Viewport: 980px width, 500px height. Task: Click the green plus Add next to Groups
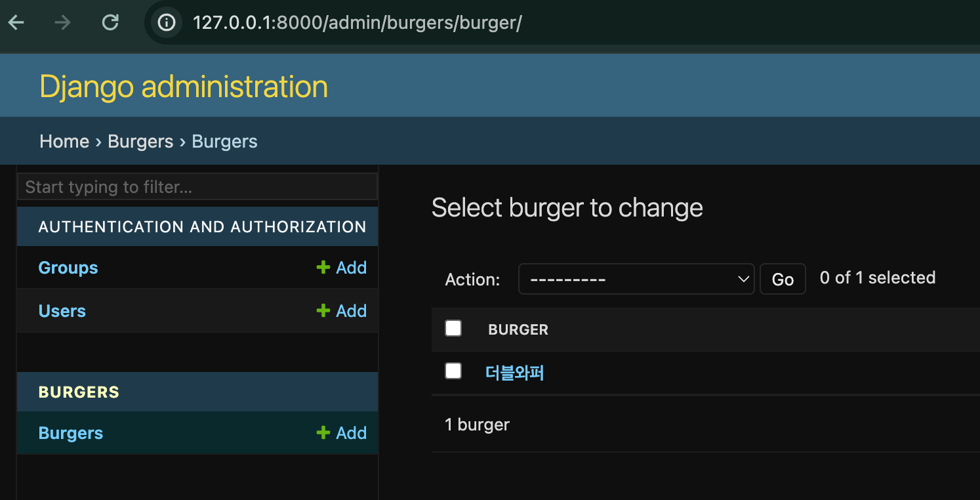pyautogui.click(x=342, y=268)
